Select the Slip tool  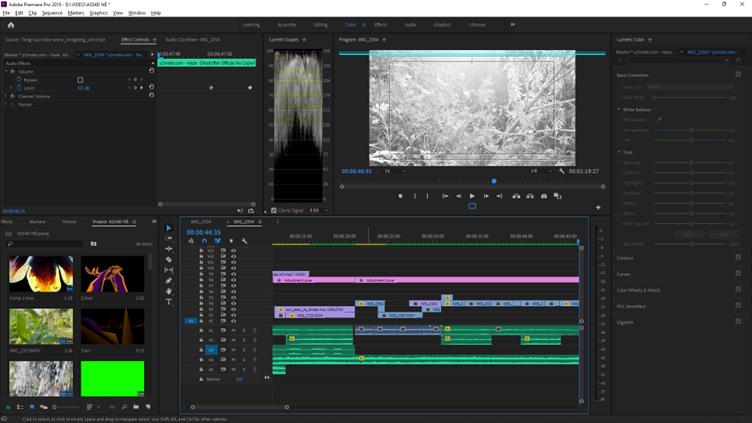pos(169,270)
